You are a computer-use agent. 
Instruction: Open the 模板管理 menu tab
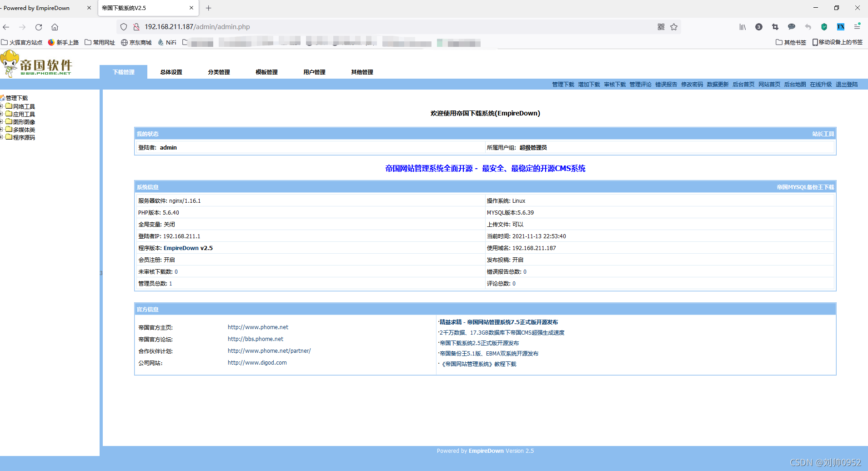pos(266,72)
